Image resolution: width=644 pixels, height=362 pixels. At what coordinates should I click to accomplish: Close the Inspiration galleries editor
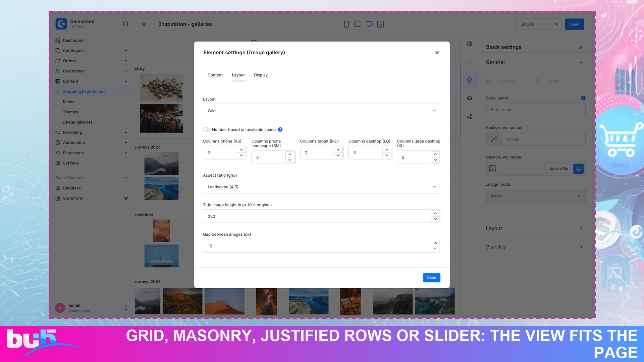tap(144, 24)
